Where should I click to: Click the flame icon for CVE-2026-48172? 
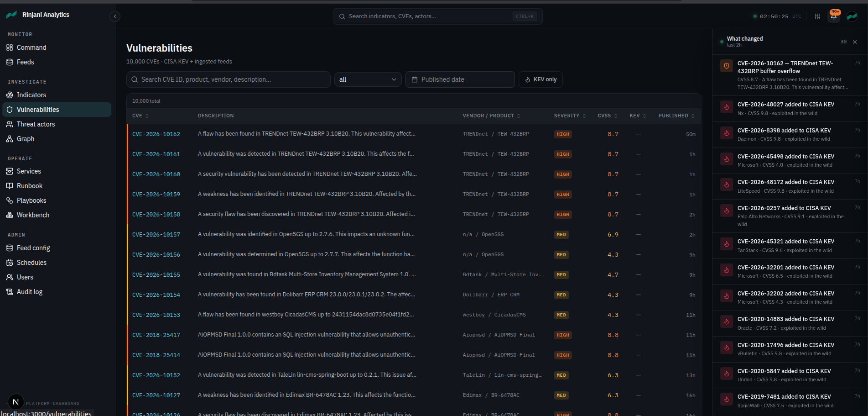(x=727, y=184)
